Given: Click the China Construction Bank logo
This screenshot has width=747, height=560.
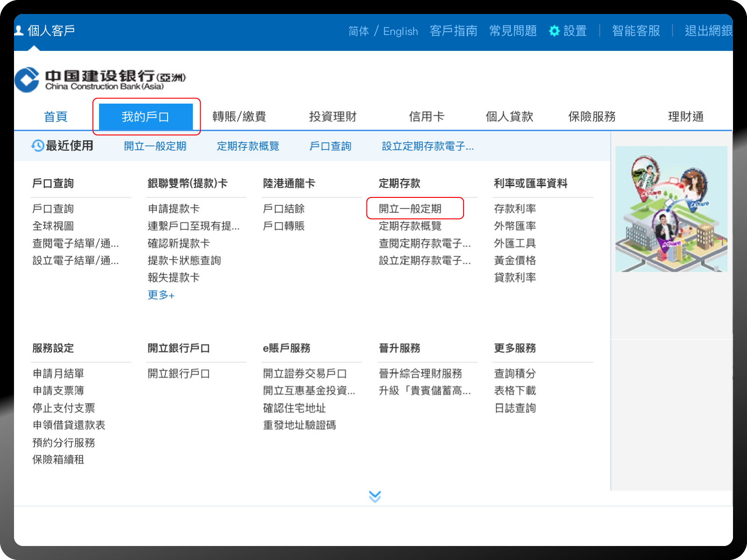Looking at the screenshot, I should pyautogui.click(x=100, y=79).
